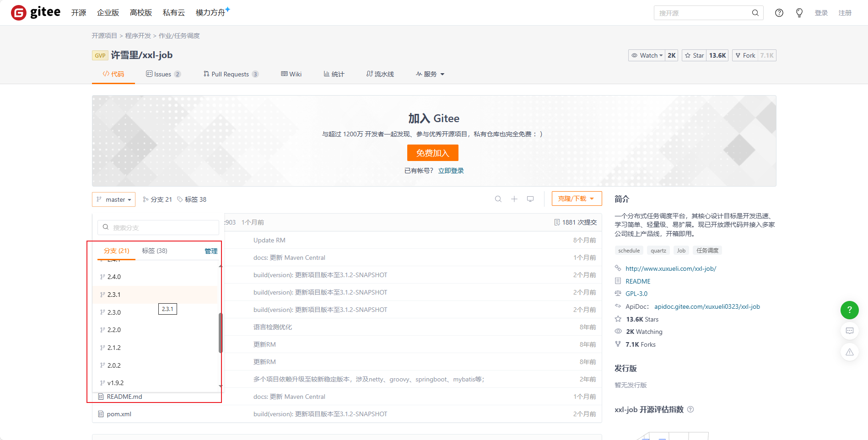This screenshot has height=440, width=868.
Task: Select branch 2.1.2
Action: tap(156, 348)
